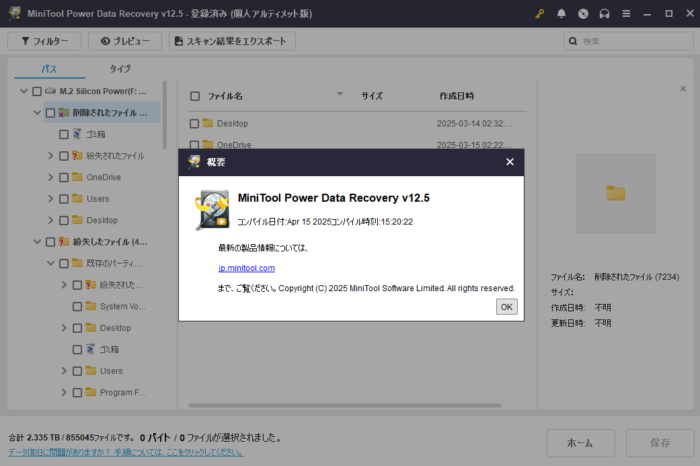The image size is (700, 466).
Task: Click ファイル名 column sort arrow
Action: [340, 94]
